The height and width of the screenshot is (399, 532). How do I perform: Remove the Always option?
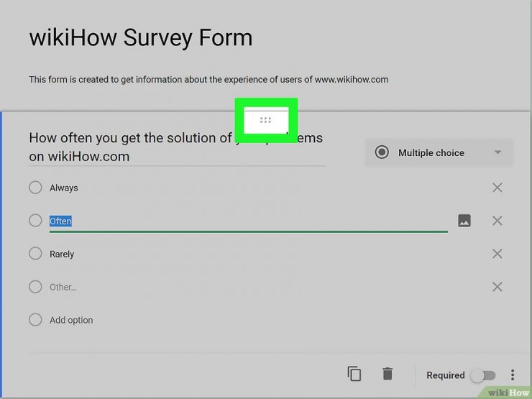coord(497,188)
